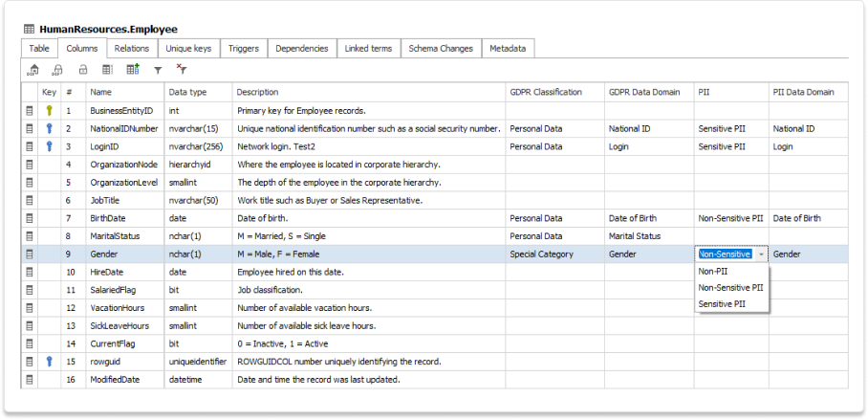
Task: Go to the Linked terms tab
Action: click(367, 48)
